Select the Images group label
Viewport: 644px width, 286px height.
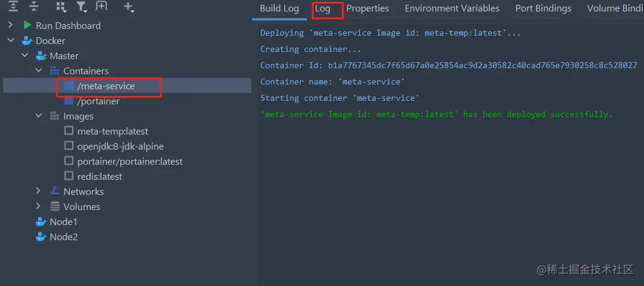click(x=79, y=116)
